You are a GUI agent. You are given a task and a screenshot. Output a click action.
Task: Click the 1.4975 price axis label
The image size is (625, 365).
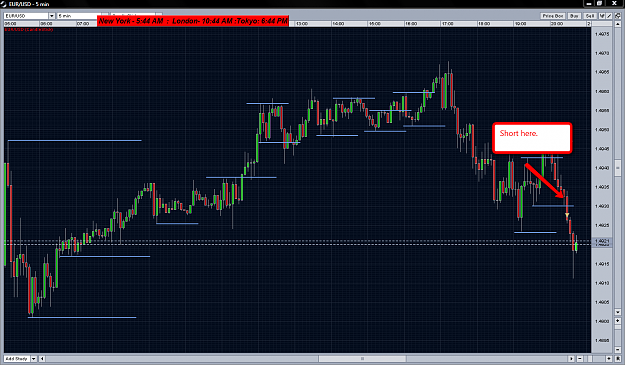[602, 34]
